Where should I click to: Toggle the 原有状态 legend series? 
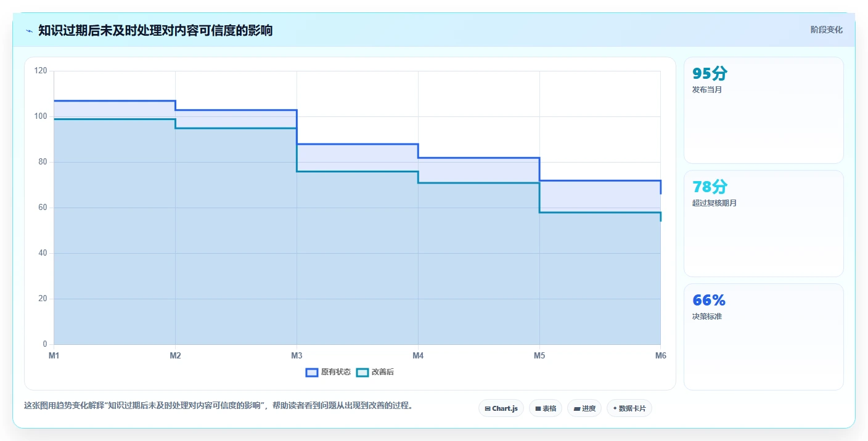pyautogui.click(x=329, y=372)
